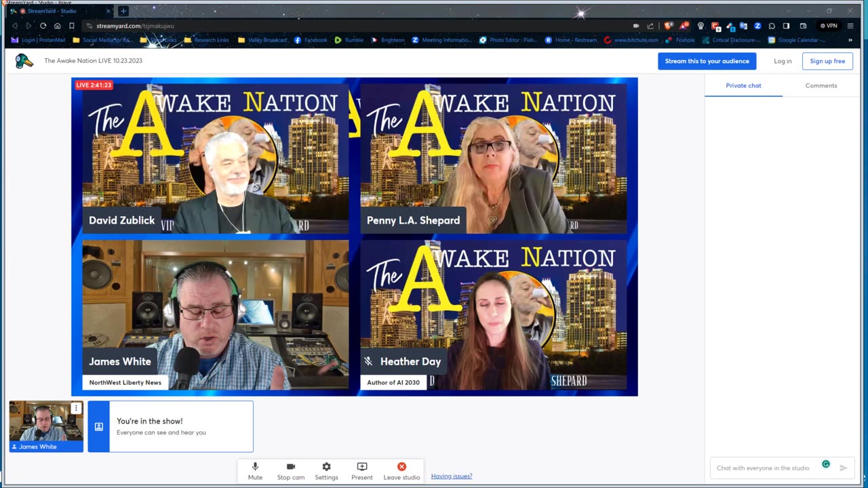Open the Rumble bookmark

[x=349, y=40]
